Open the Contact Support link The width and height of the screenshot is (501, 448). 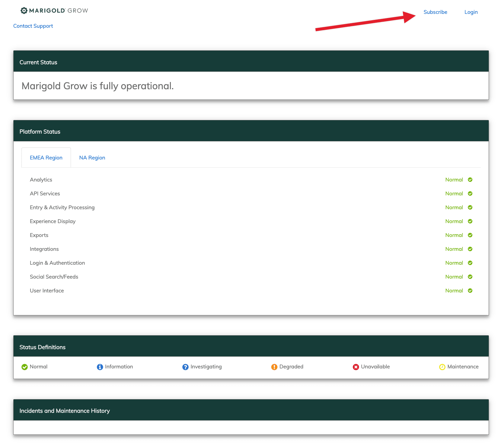tap(33, 26)
